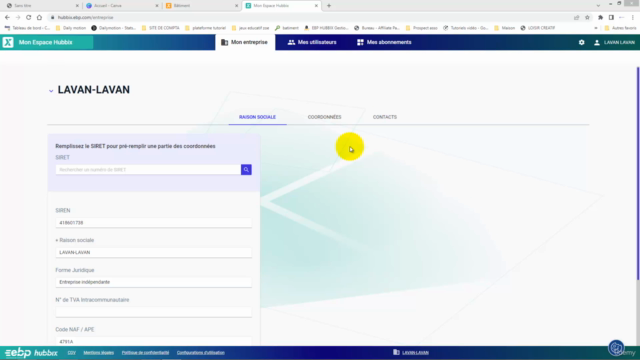Screen dimensions: 640x360
Task: Switch to the CONTACTS tab
Action: click(x=384, y=117)
